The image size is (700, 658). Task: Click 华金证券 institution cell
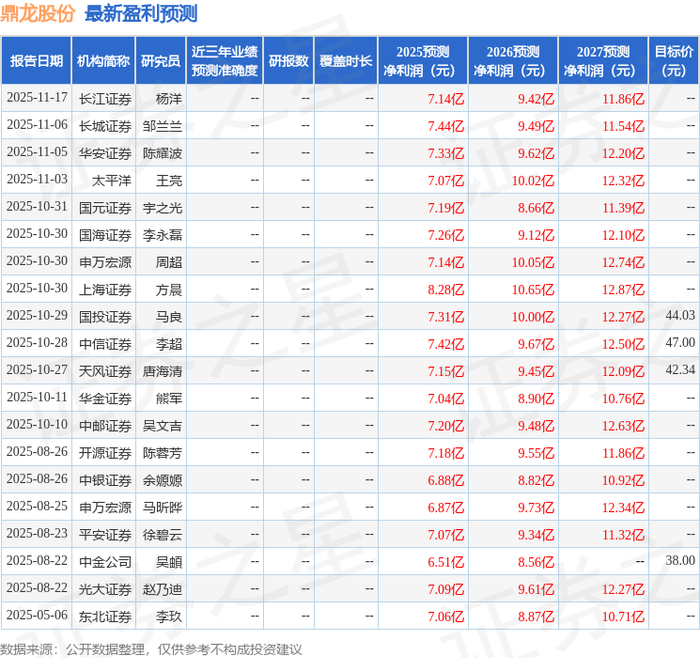point(105,398)
